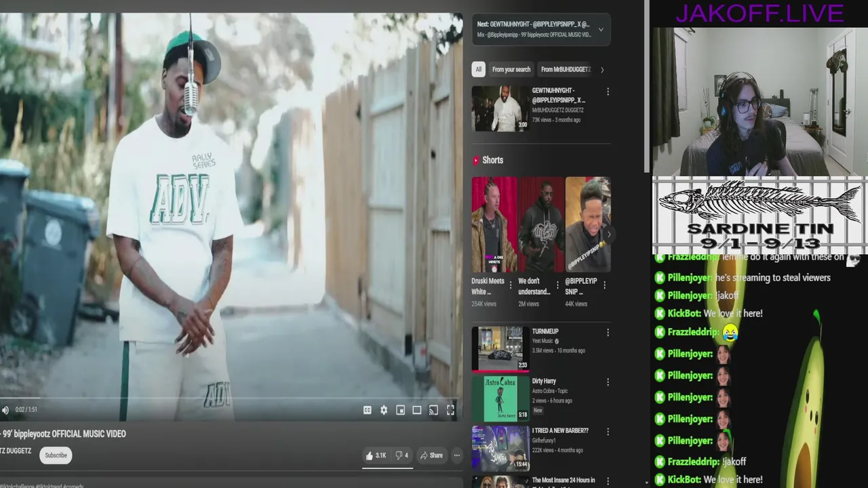Image resolution: width=868 pixels, height=488 pixels.
Task: Open options for The Most Insane 24 Hours video
Action: (x=608, y=481)
